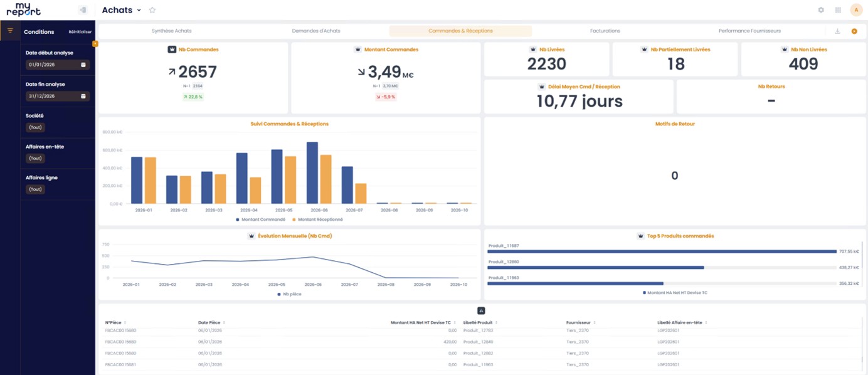Screen dimensions: 868x375
Task: Click the orange play icon
Action: tap(854, 31)
